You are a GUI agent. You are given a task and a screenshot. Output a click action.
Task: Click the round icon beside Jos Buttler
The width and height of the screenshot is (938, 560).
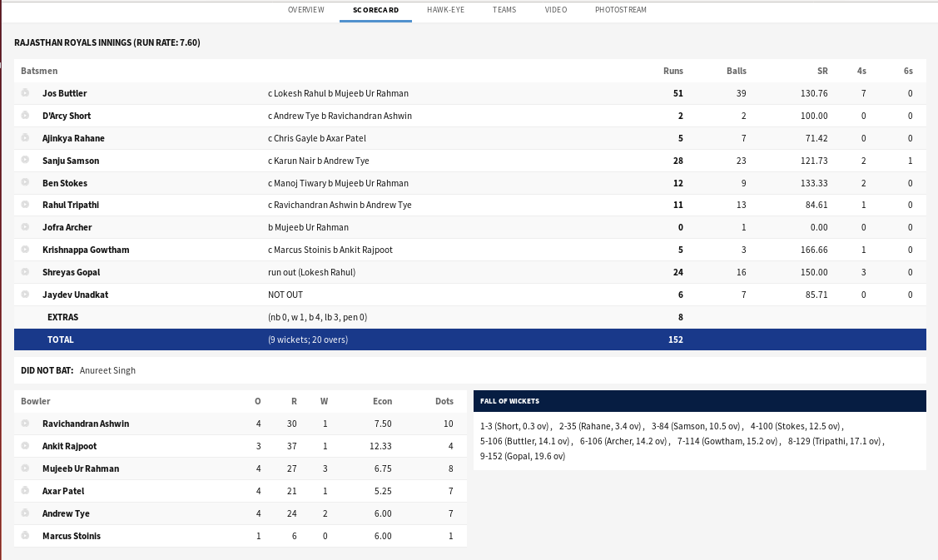[x=25, y=92]
